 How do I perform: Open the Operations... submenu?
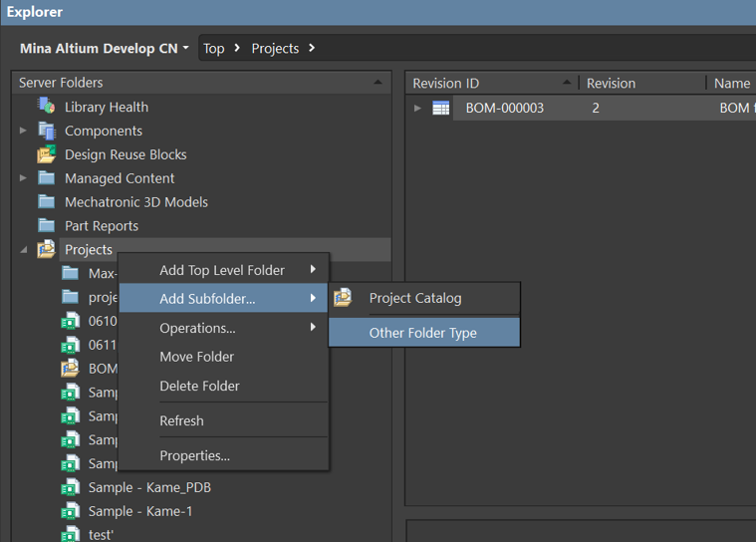point(224,328)
